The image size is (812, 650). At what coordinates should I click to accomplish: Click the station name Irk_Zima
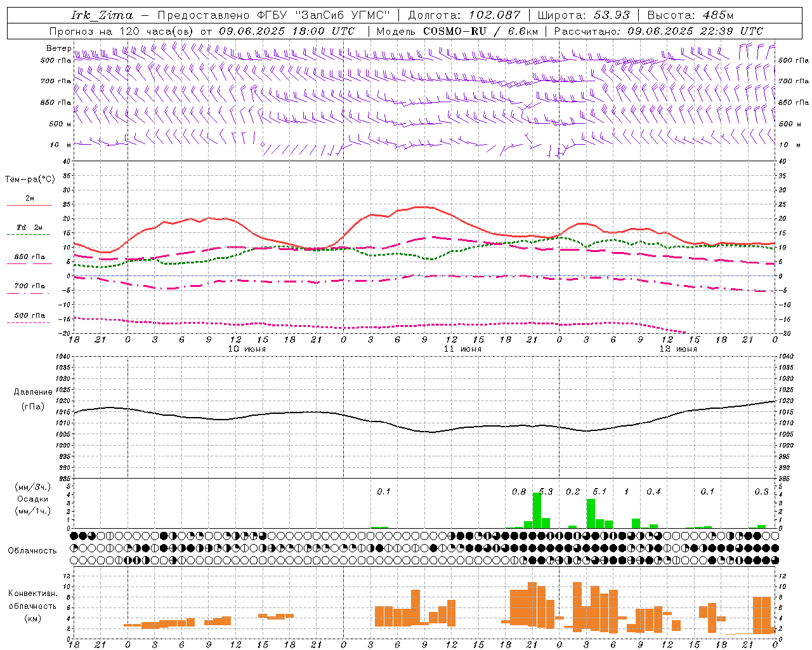(x=102, y=15)
